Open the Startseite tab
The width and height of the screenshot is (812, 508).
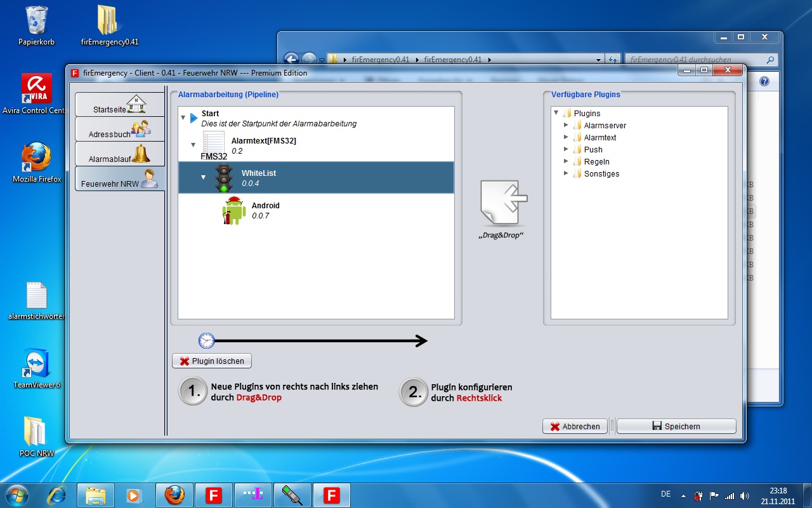click(x=120, y=105)
